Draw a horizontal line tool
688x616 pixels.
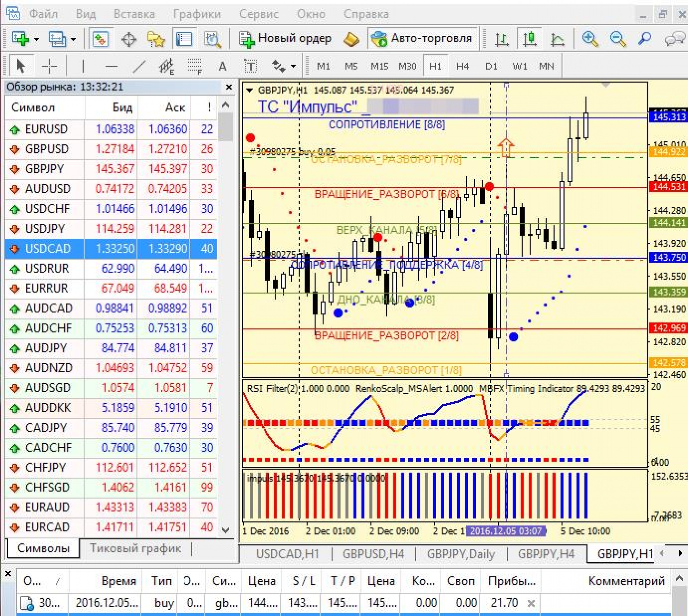click(x=111, y=66)
